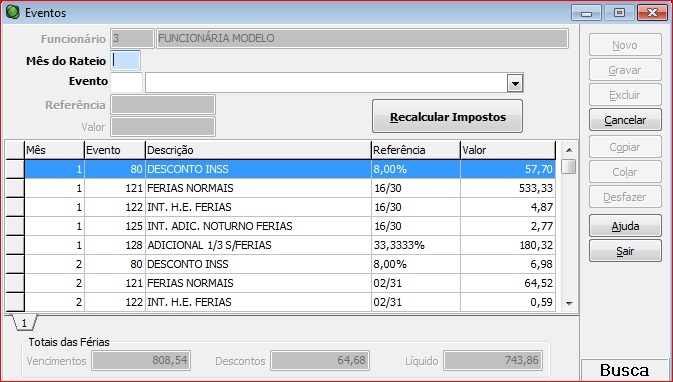This screenshot has width=673, height=382.
Task: Click the Busca panel
Action: point(624,370)
